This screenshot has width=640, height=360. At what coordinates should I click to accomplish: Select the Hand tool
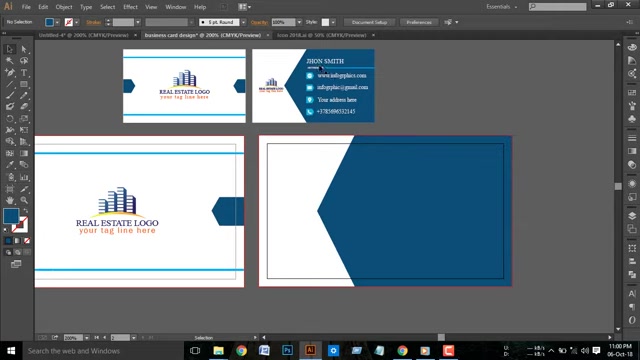[x=10, y=200]
